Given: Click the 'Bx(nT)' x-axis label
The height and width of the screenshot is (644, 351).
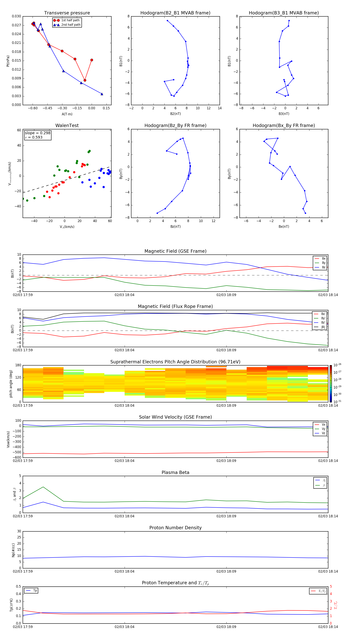Looking at the screenshot, I should (284, 227).
